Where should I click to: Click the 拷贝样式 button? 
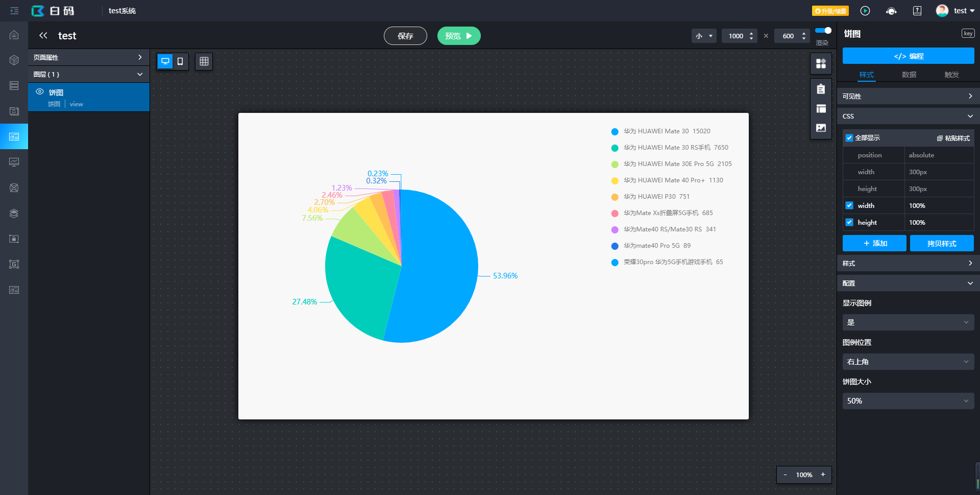[x=942, y=243]
